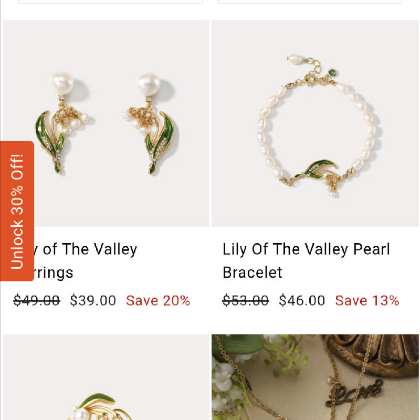This screenshot has width=420, height=420.
Task: Click the $46.00 bracelet sale price
Action: (x=302, y=301)
